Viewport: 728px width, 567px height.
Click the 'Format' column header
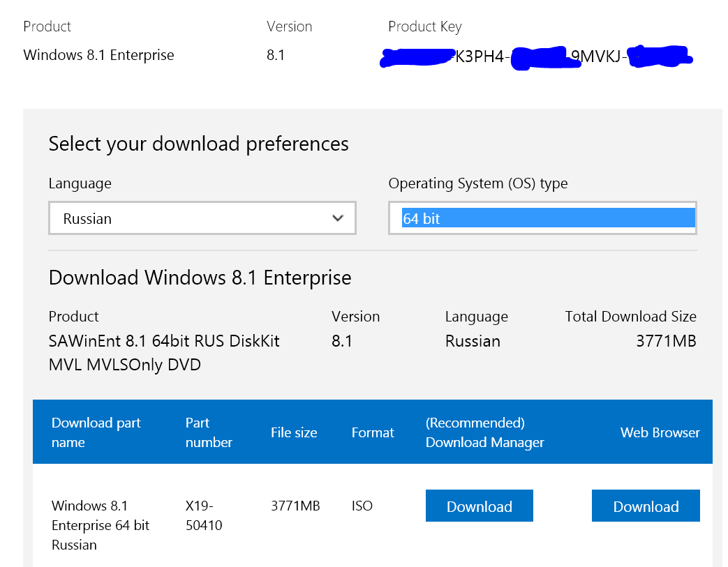point(373,432)
